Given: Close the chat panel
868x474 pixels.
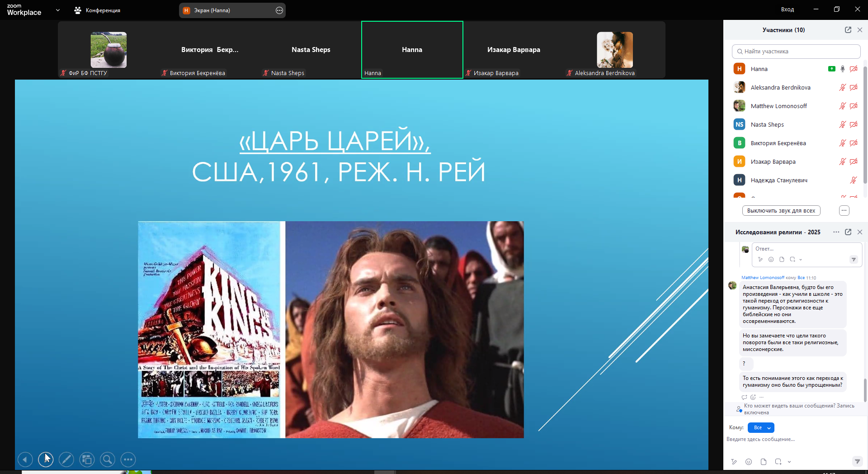Looking at the screenshot, I should pyautogui.click(x=860, y=232).
